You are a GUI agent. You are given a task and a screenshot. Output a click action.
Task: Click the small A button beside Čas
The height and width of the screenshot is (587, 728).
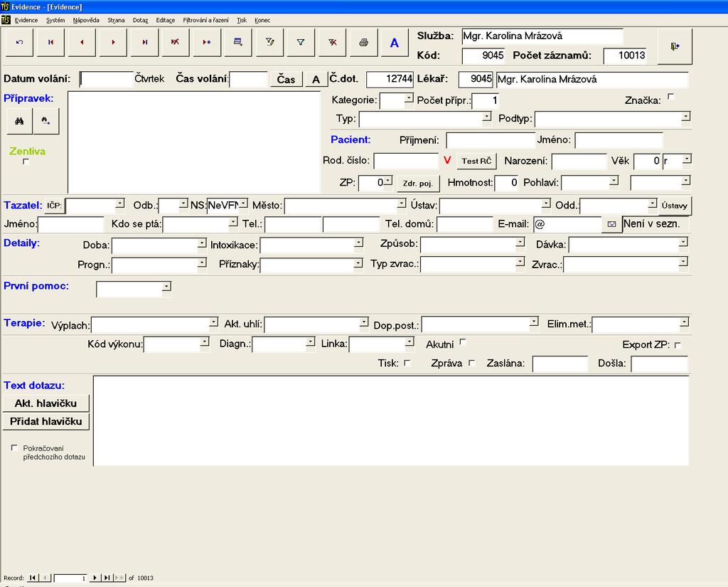tap(316, 79)
